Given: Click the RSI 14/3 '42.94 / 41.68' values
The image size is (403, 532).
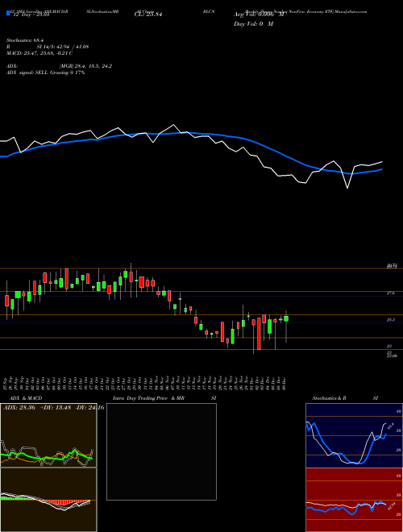Looking at the screenshot, I should pos(72,47).
